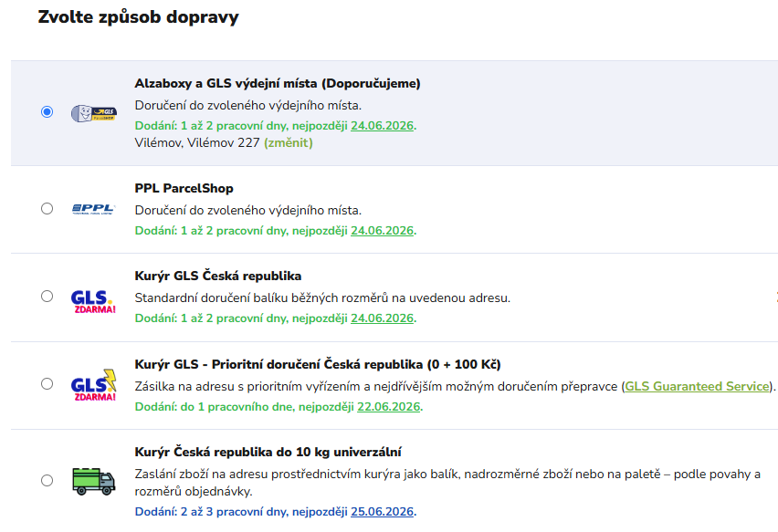The width and height of the screenshot is (778, 532).
Task: Select Kurýr Česká republika do 10 kg radio button
Action: [47, 480]
